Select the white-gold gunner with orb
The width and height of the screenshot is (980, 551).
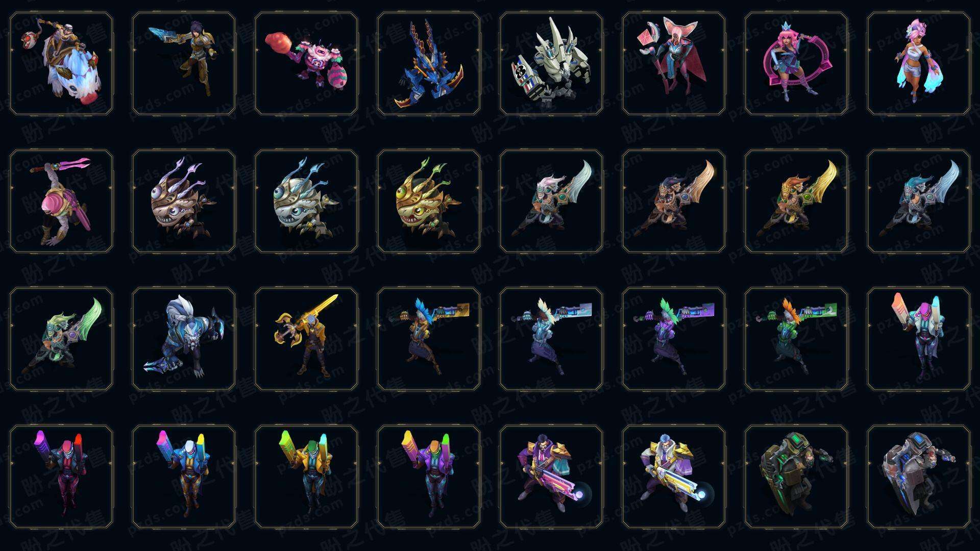[674, 477]
